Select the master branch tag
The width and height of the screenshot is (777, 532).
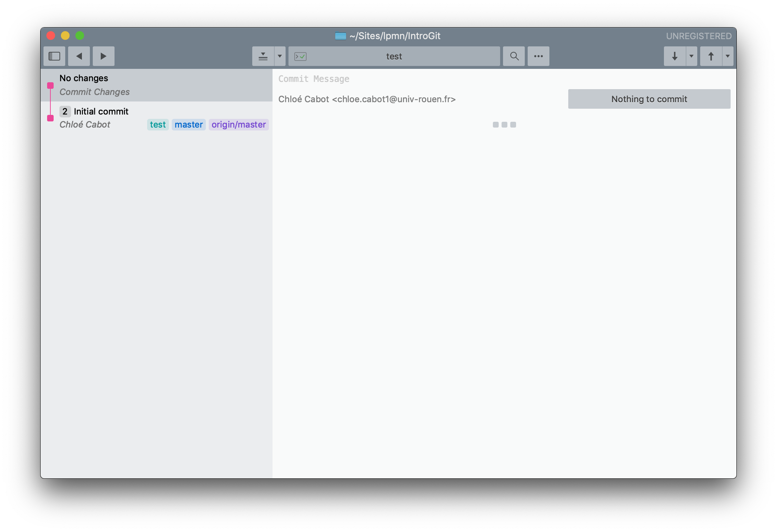coord(188,124)
